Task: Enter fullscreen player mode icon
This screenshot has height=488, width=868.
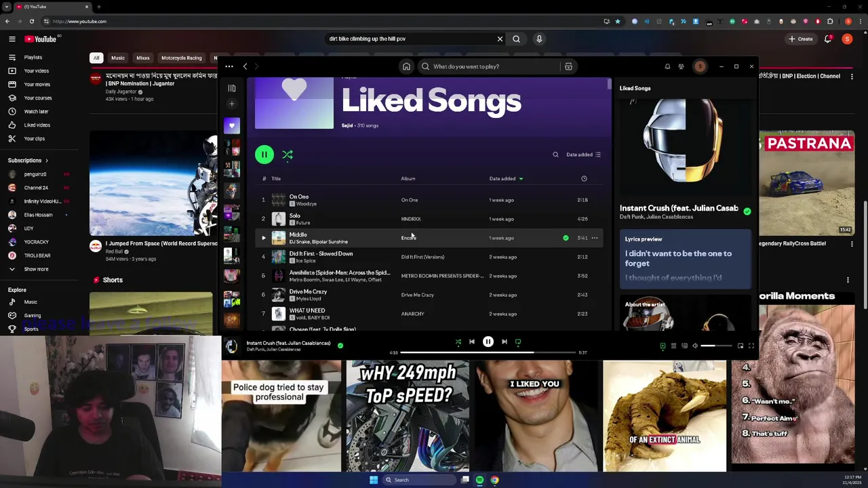Action: point(751,346)
